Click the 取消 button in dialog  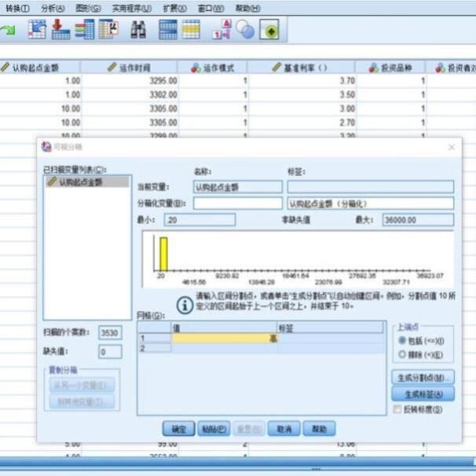pyautogui.click(x=284, y=429)
